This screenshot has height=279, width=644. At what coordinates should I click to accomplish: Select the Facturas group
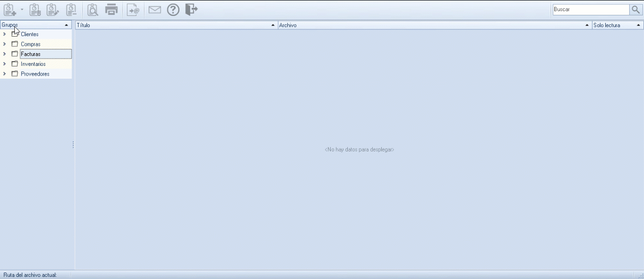(31, 54)
